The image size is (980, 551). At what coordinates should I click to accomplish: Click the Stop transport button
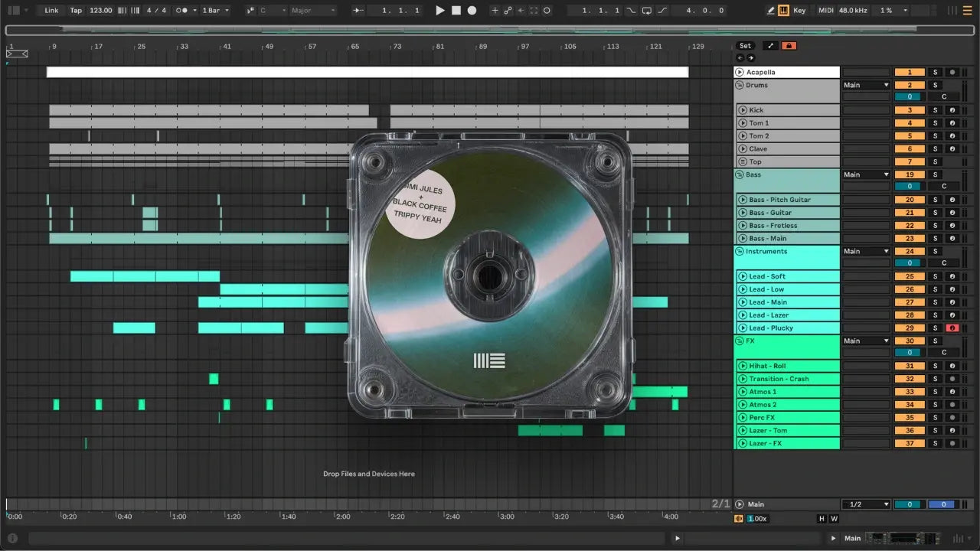click(456, 11)
